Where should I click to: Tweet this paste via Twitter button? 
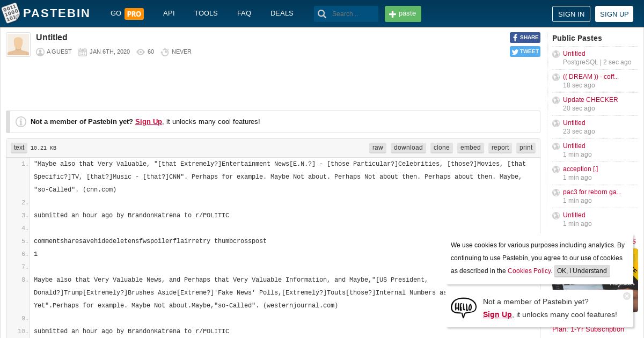525,52
